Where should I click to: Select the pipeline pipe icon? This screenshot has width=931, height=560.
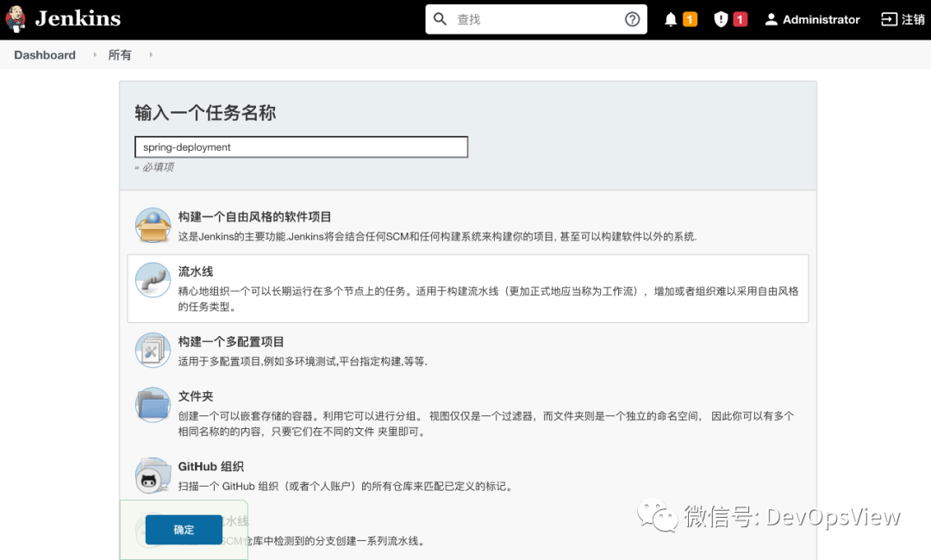(153, 279)
